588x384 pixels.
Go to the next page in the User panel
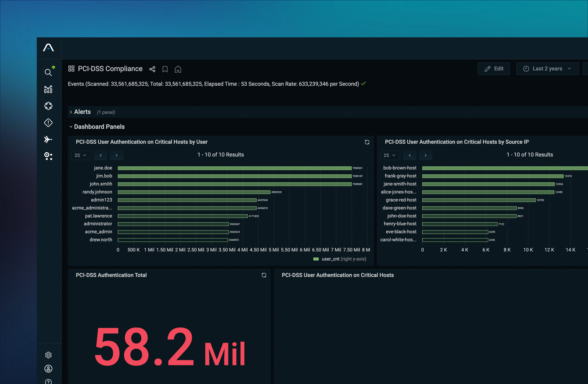click(116, 155)
